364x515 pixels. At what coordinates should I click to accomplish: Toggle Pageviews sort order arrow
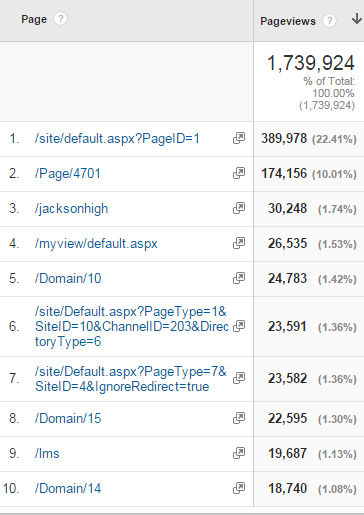pyautogui.click(x=356, y=19)
